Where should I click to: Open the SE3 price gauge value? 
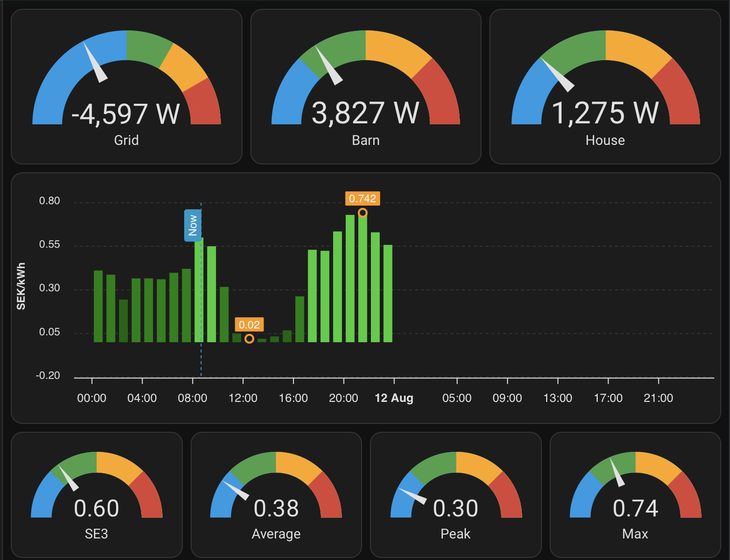click(97, 508)
